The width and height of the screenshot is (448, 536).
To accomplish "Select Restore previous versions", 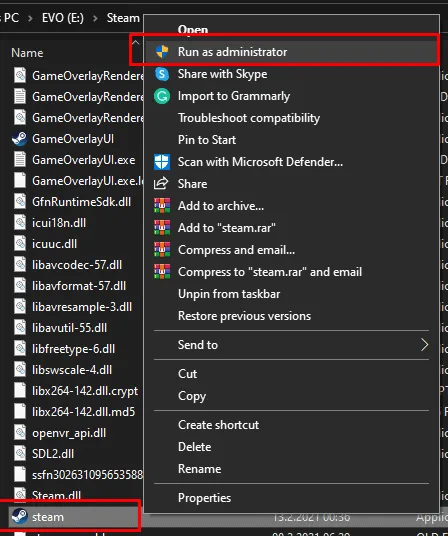I will point(292,316).
